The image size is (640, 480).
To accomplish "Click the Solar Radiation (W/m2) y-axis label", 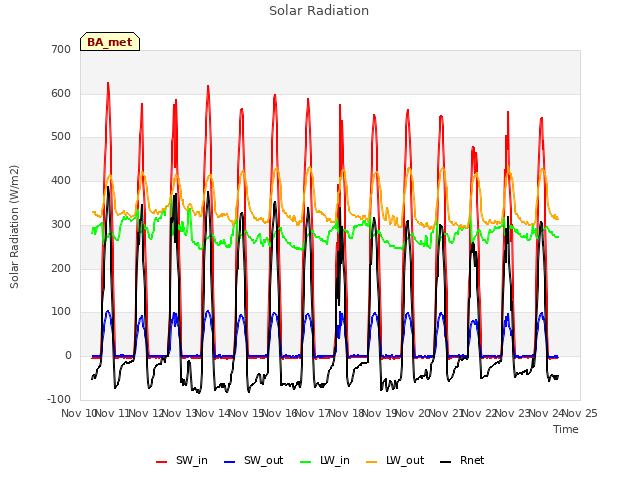I will 14,227.
